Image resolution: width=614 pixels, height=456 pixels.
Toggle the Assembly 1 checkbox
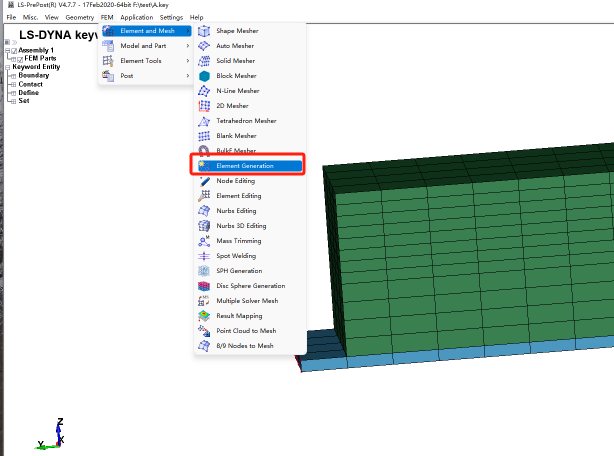pos(14,51)
